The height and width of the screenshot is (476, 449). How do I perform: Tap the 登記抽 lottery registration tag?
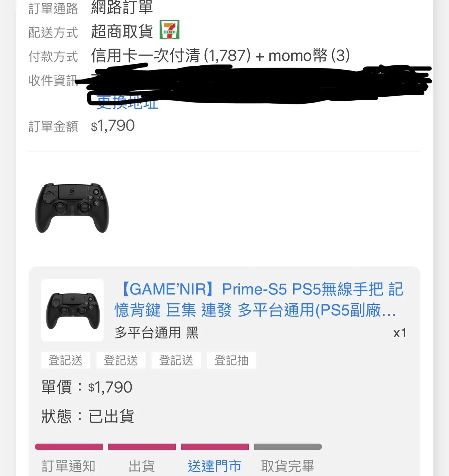tap(231, 360)
